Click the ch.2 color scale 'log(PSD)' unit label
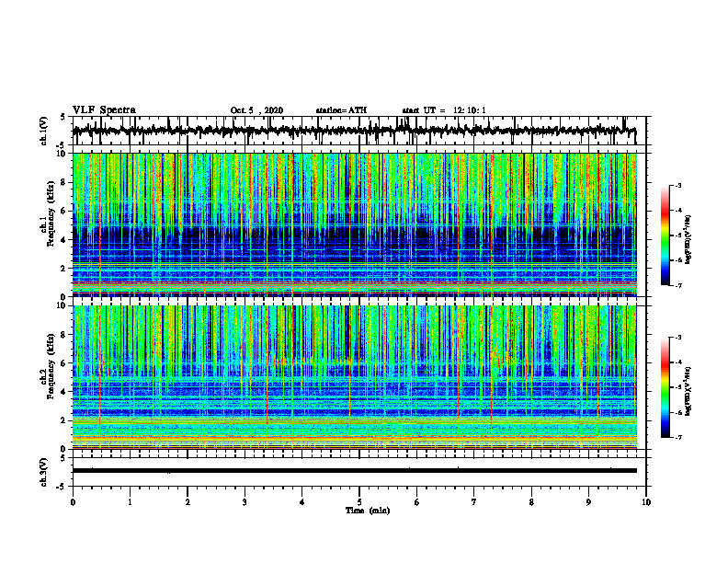Screen dimensions: 728x563 [x=688, y=391]
